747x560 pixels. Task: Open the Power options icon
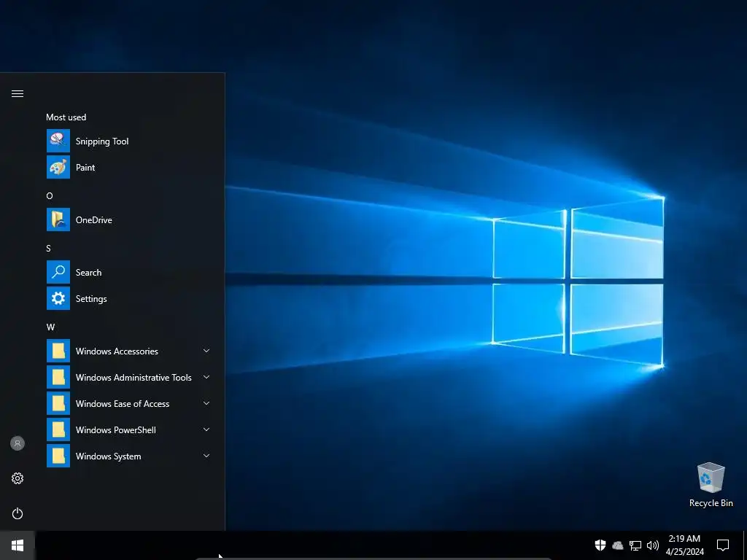pyautogui.click(x=18, y=513)
